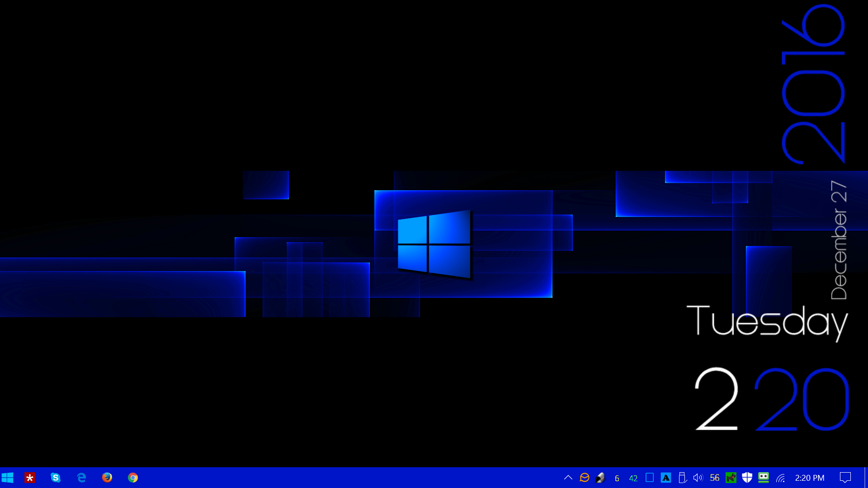Image resolution: width=868 pixels, height=488 pixels.
Task: Click the 56 temperature tray indicator
Action: [x=715, y=478]
